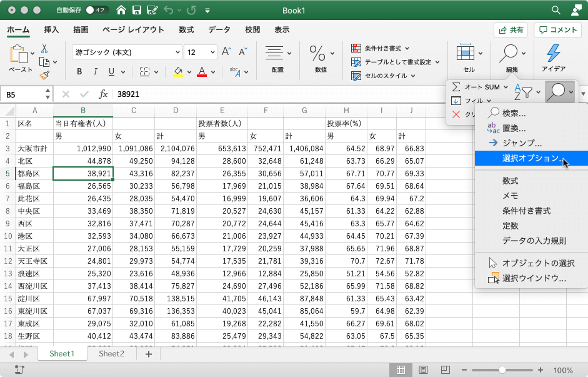Open the 挿入 ribbon tab
The width and height of the screenshot is (588, 377).
point(51,29)
